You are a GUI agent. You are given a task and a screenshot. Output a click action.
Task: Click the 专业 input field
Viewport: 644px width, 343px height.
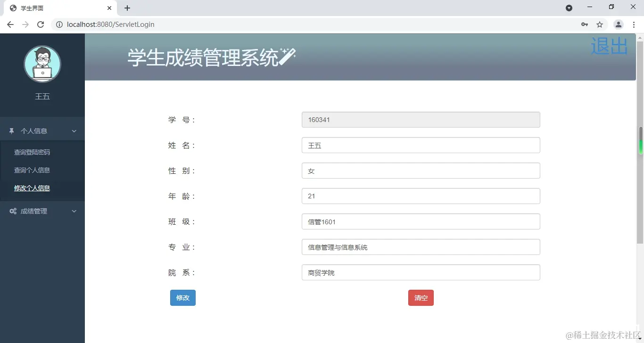pyautogui.click(x=421, y=247)
